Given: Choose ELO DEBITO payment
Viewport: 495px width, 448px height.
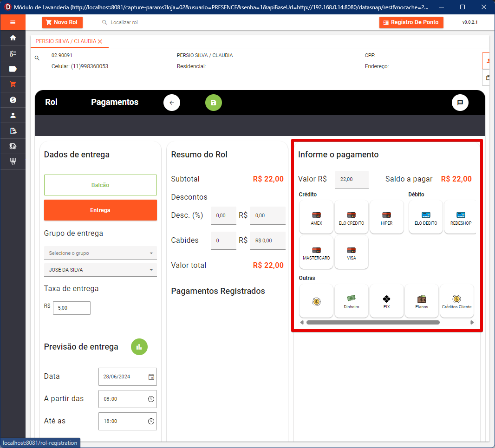Looking at the screenshot, I should click(426, 217).
